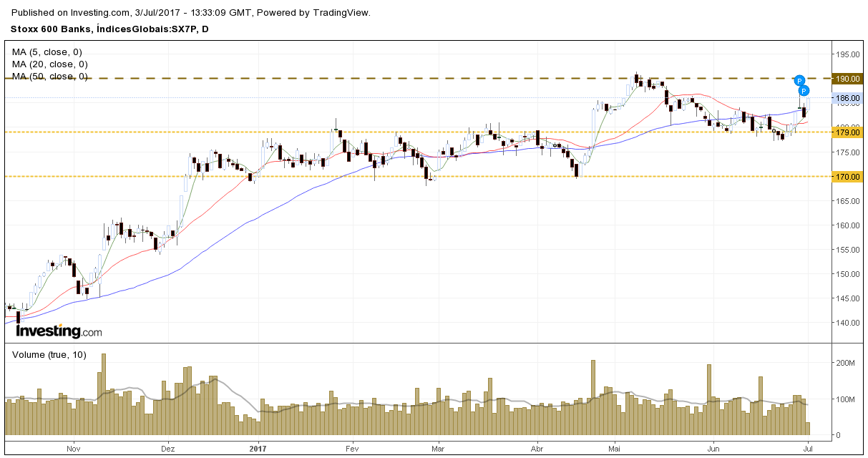Click the upper blue P marker icon
868x458 pixels.
click(800, 80)
